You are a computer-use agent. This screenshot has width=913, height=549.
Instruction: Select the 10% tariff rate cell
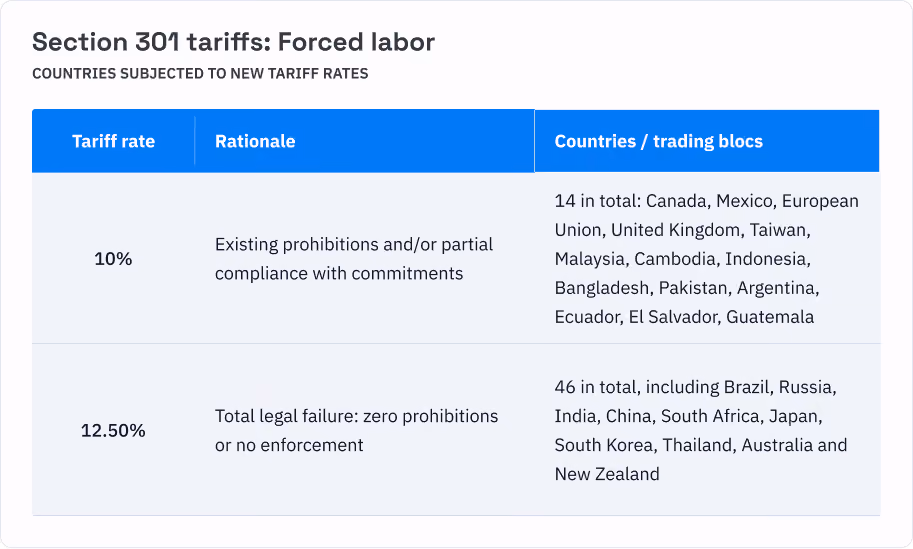114,258
